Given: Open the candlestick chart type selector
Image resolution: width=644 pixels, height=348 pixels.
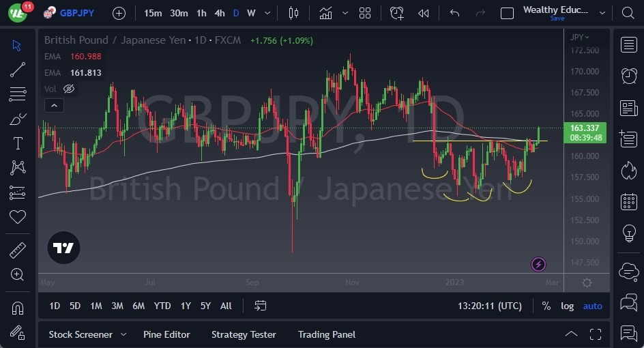Looking at the screenshot, I should click(x=293, y=13).
